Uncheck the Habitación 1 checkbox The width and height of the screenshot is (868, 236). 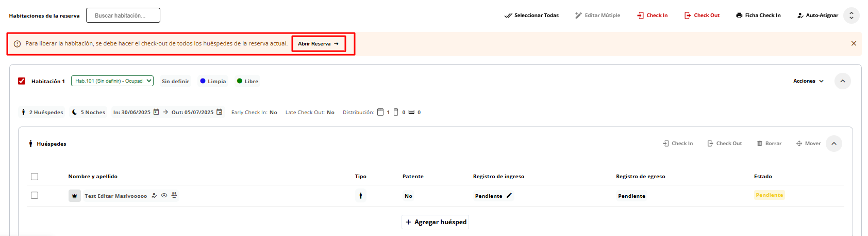pyautogui.click(x=22, y=81)
